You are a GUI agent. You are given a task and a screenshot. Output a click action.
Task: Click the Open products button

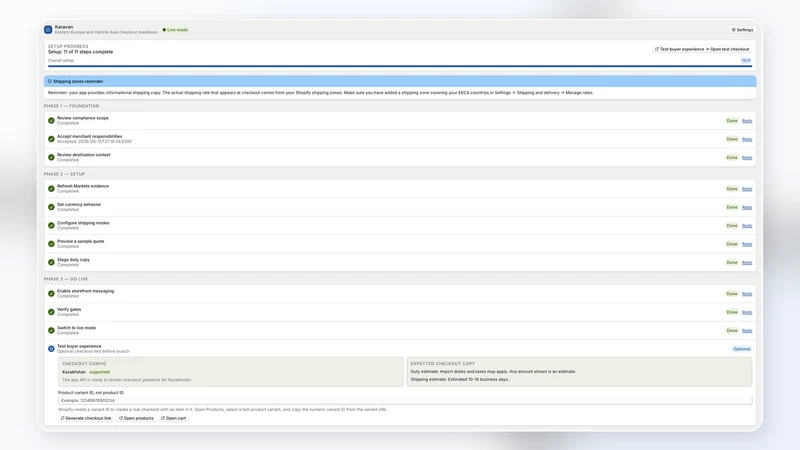[136, 418]
